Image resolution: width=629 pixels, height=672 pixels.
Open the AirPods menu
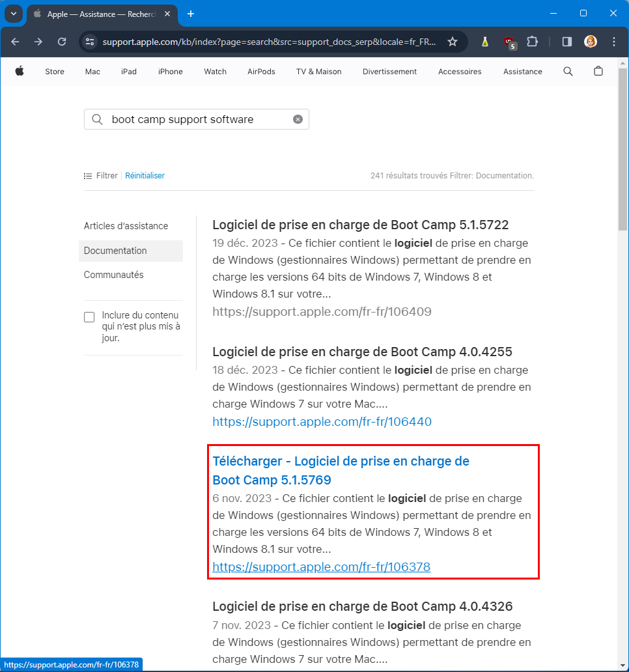coord(261,72)
